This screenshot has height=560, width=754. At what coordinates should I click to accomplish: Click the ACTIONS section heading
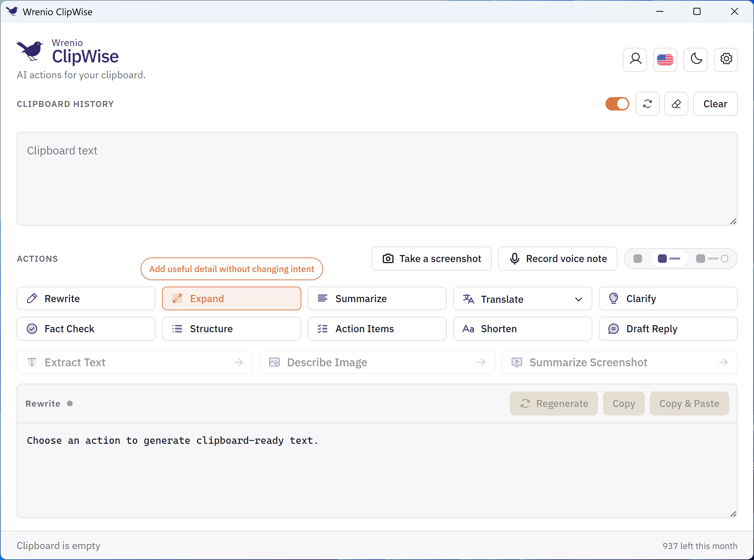[x=37, y=259]
